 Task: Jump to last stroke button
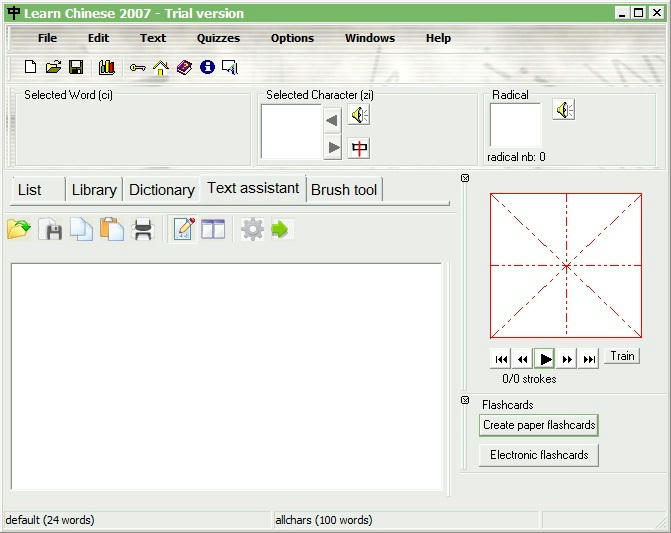pyautogui.click(x=589, y=359)
